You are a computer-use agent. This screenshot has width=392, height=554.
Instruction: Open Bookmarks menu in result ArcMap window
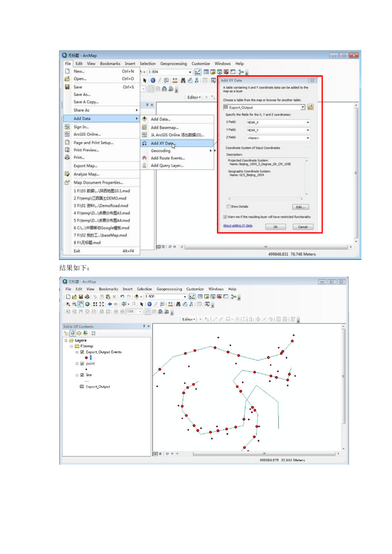tap(108, 289)
